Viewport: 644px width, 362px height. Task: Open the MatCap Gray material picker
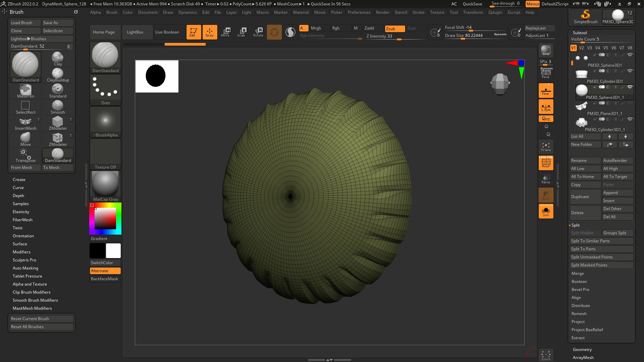pos(105,186)
